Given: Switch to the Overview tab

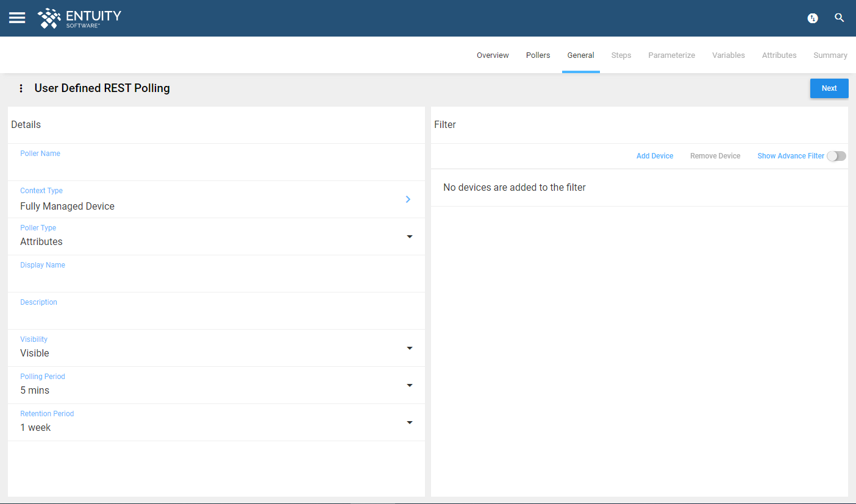Looking at the screenshot, I should pos(493,55).
